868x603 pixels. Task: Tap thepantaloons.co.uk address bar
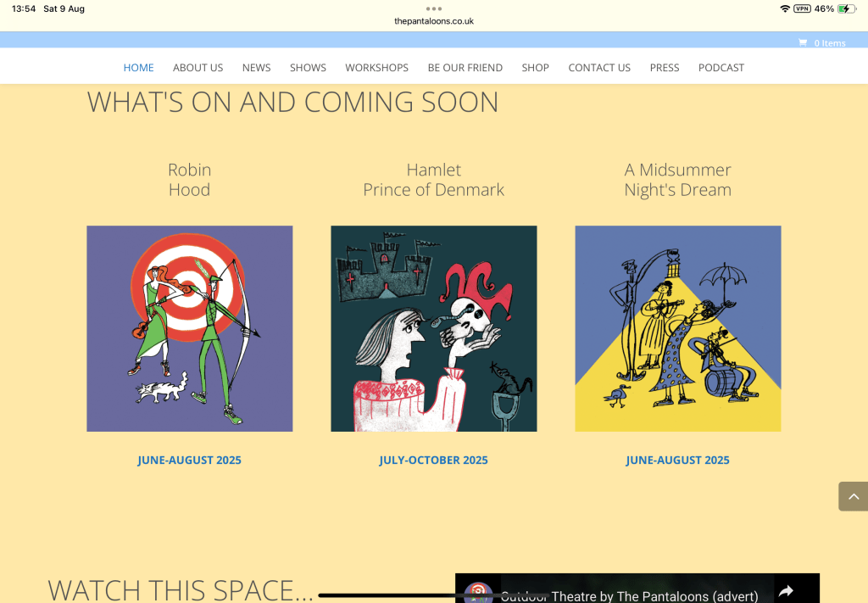pos(434,21)
